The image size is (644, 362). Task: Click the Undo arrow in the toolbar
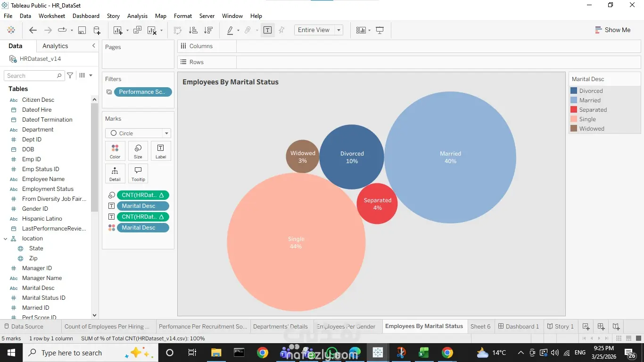click(x=33, y=30)
